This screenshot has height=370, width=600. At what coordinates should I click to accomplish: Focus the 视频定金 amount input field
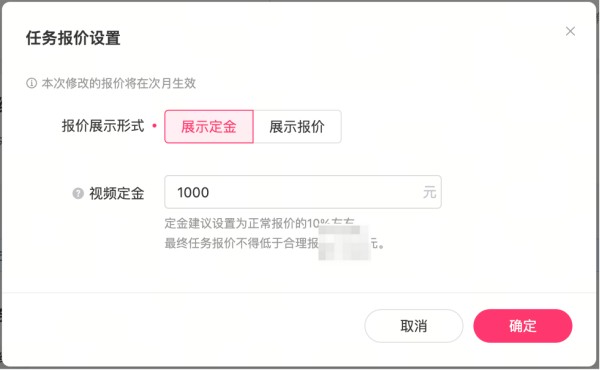click(303, 192)
